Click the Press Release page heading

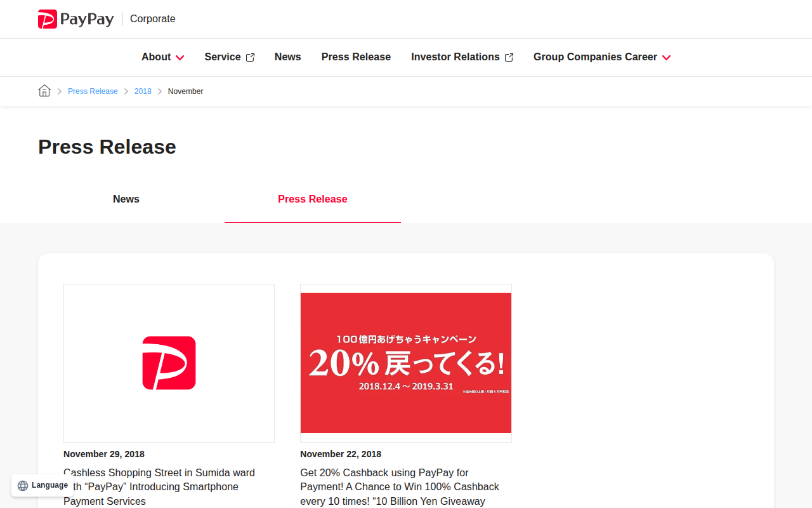(x=107, y=147)
